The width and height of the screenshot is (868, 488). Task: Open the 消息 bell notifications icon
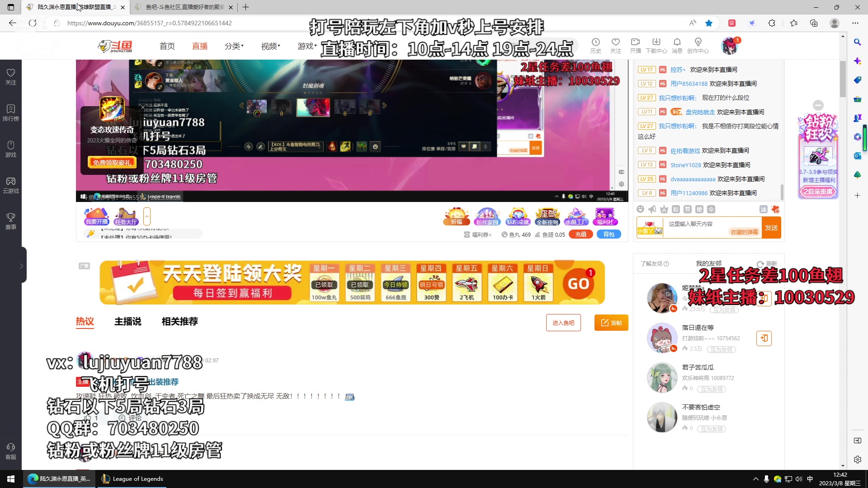(x=677, y=46)
